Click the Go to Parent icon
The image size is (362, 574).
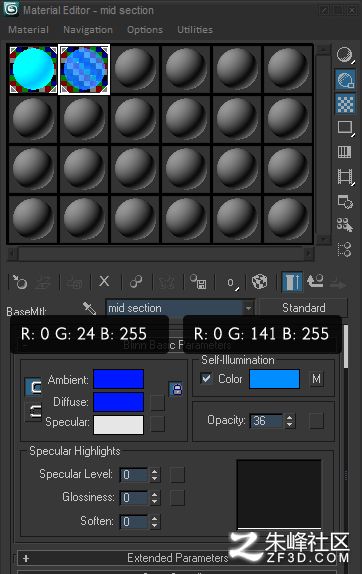(x=315, y=281)
